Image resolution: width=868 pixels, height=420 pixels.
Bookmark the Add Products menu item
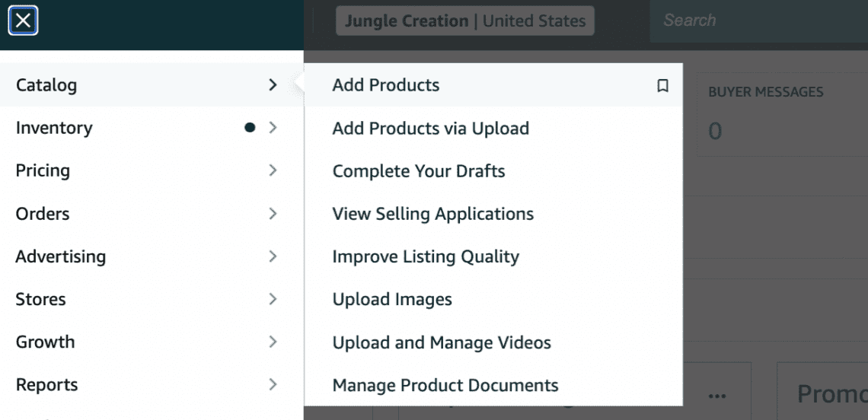(662, 86)
